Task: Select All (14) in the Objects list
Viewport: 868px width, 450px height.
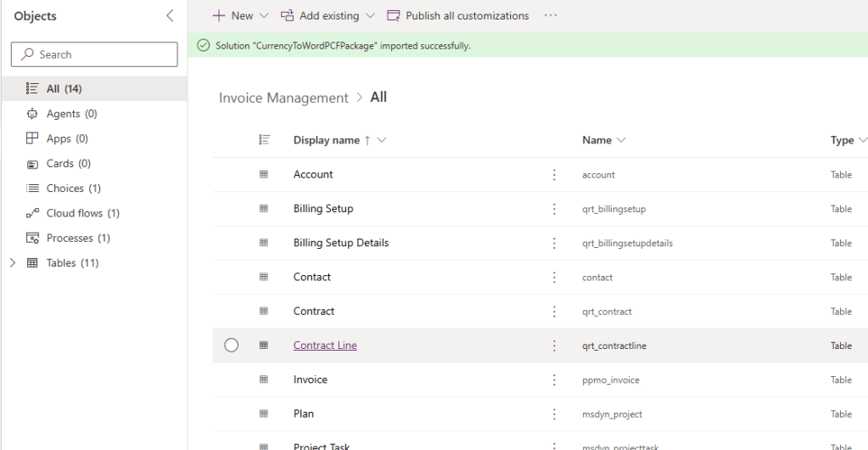Action: coord(64,89)
